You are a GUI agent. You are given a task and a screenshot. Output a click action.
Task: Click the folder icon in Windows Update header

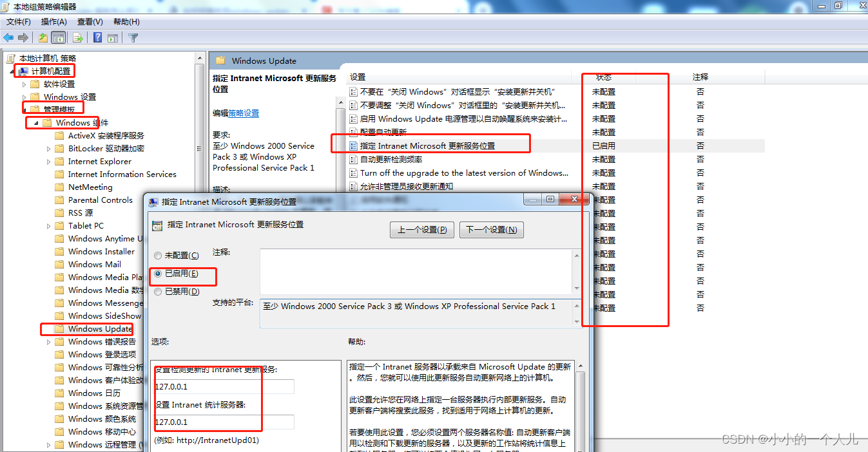pyautogui.click(x=220, y=61)
